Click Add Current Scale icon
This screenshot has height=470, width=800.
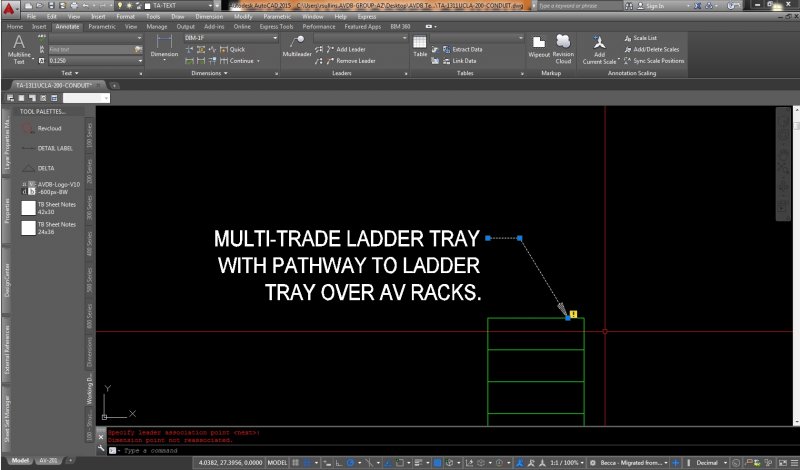pos(600,49)
